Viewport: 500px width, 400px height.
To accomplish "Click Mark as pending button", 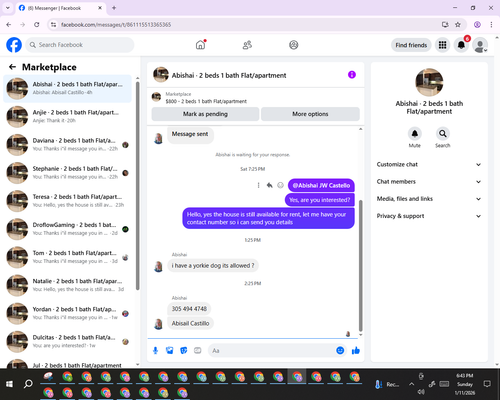I will [205, 114].
